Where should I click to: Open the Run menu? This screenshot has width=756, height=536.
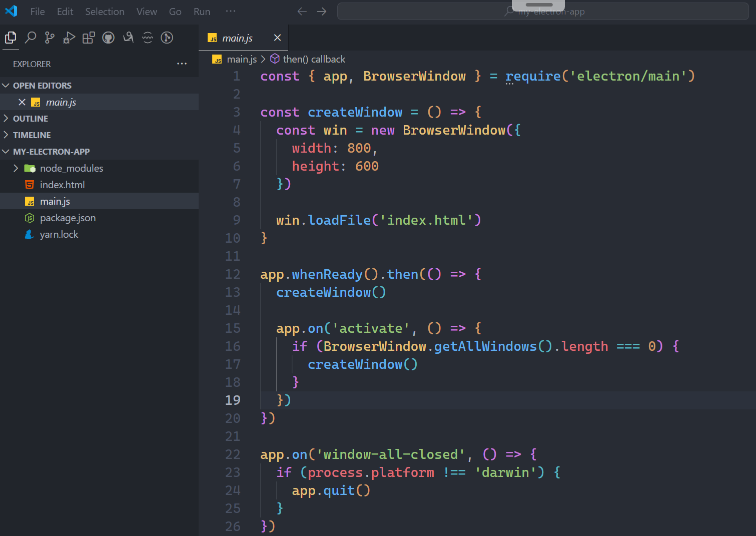[202, 11]
